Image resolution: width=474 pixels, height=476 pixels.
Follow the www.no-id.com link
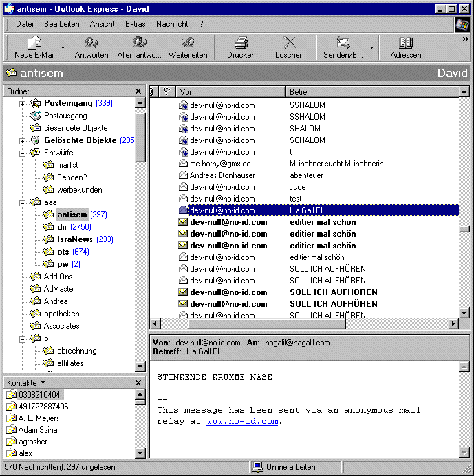241,421
